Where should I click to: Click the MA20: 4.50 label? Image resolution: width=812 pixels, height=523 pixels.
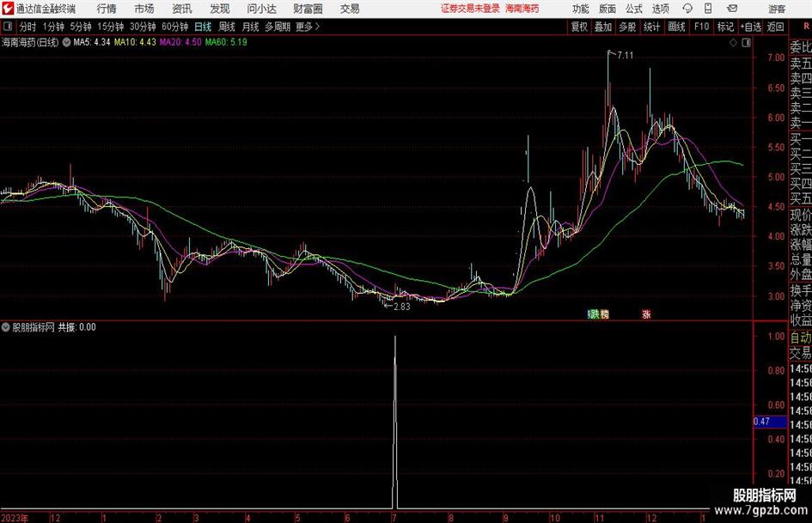pos(180,42)
